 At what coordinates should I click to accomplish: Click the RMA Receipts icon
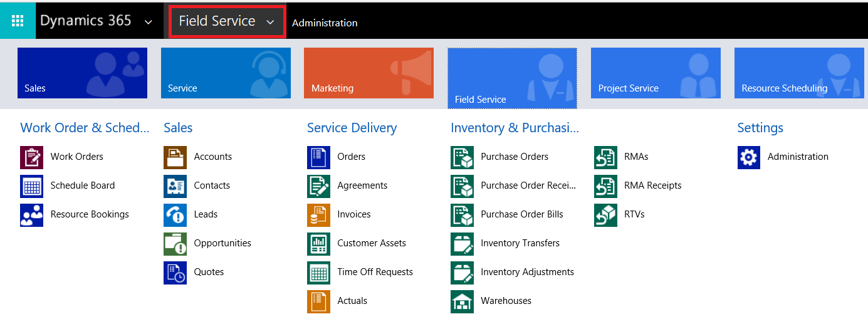(x=605, y=186)
